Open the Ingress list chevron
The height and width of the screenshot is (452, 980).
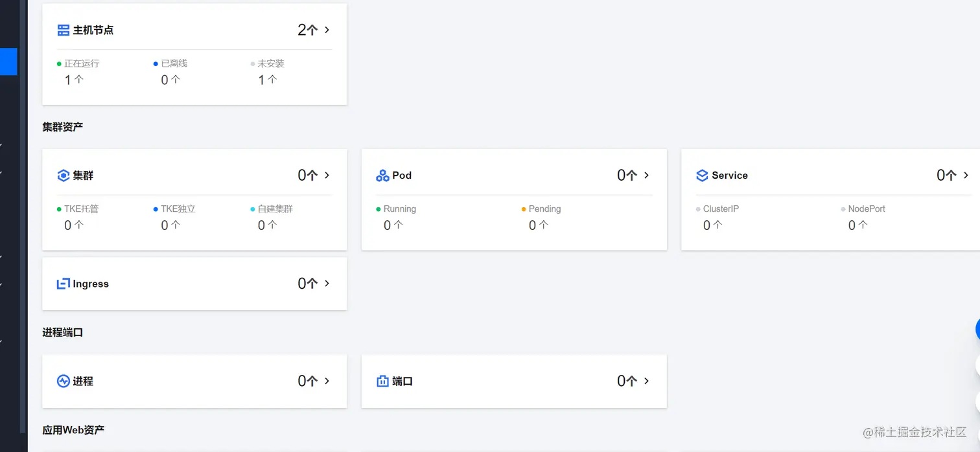click(327, 284)
